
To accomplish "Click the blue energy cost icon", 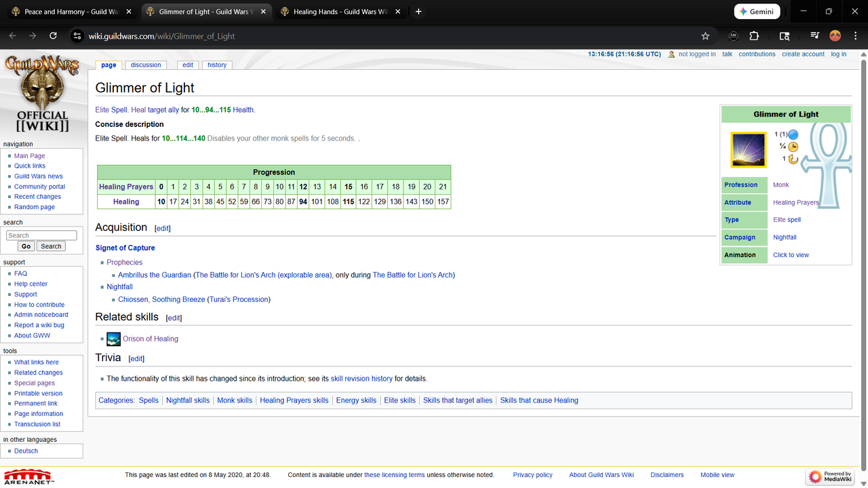I will pyautogui.click(x=793, y=134).
